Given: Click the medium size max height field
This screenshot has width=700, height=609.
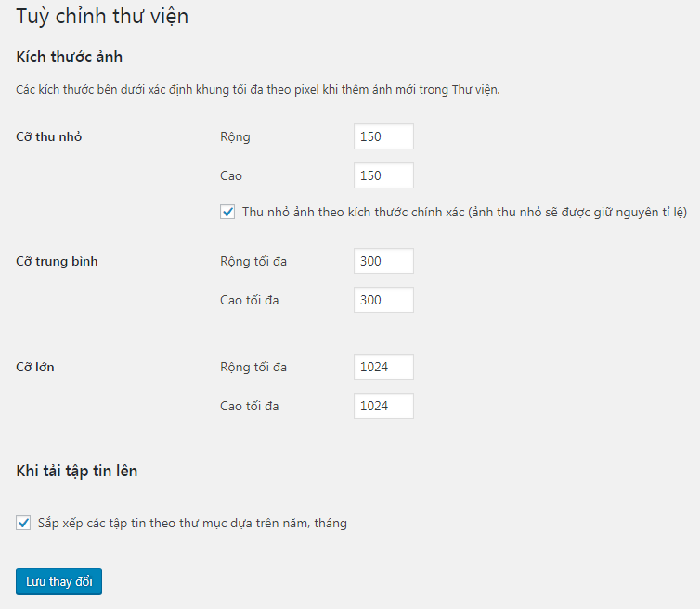Looking at the screenshot, I should (383, 300).
